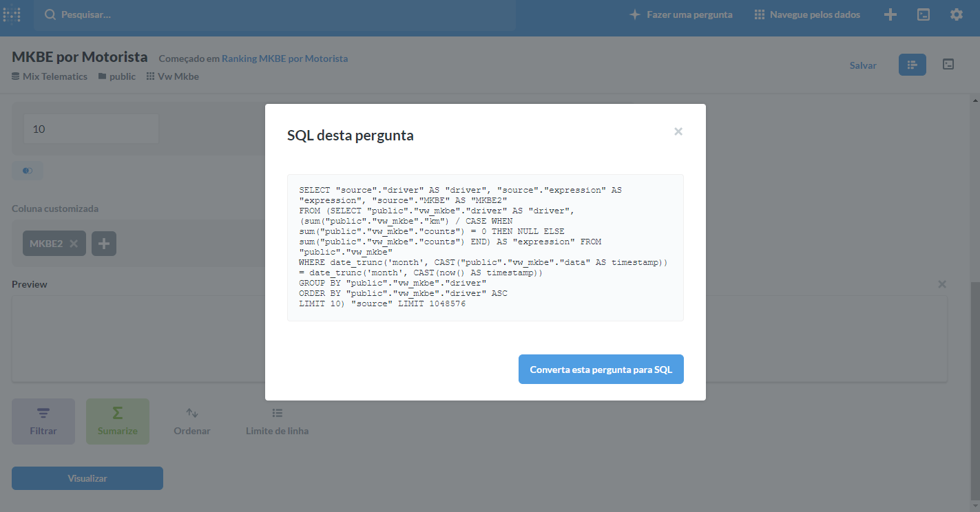Flip the toggle switch below the limit input
980x512 pixels.
pos(27,170)
